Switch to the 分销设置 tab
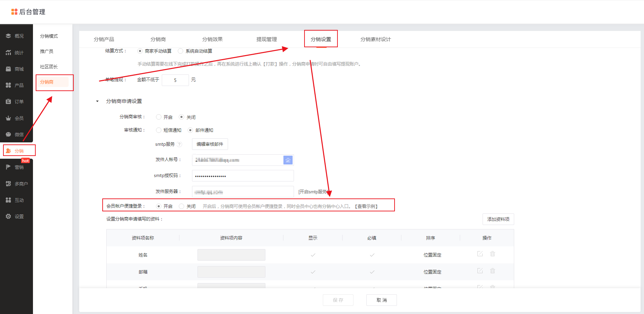The height and width of the screenshot is (314, 644). point(321,39)
